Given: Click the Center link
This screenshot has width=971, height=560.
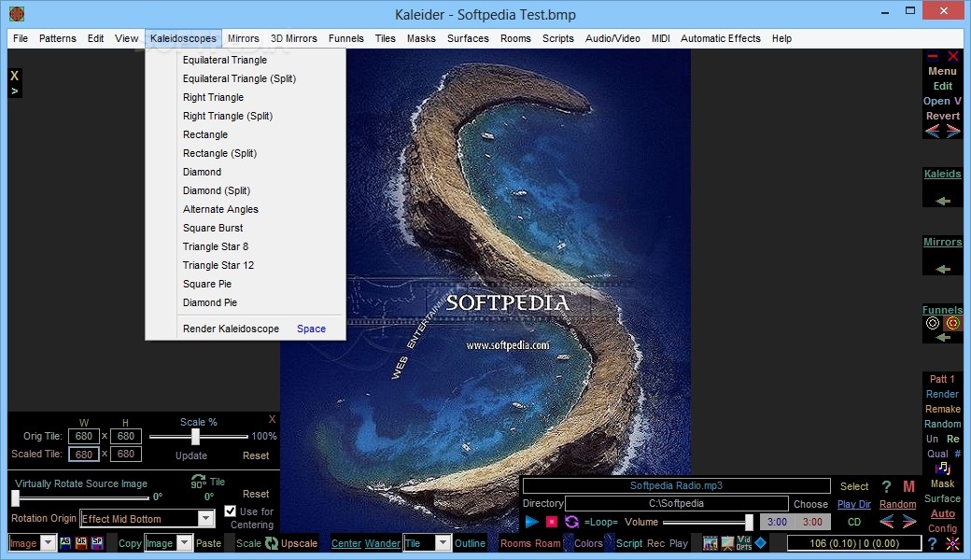Looking at the screenshot, I should [346, 543].
